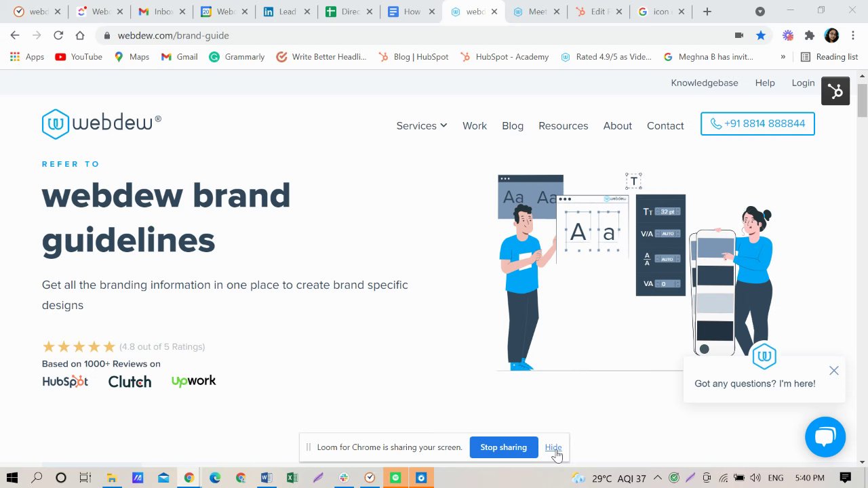868x488 pixels.
Task: Go to the About page
Action: tap(618, 125)
